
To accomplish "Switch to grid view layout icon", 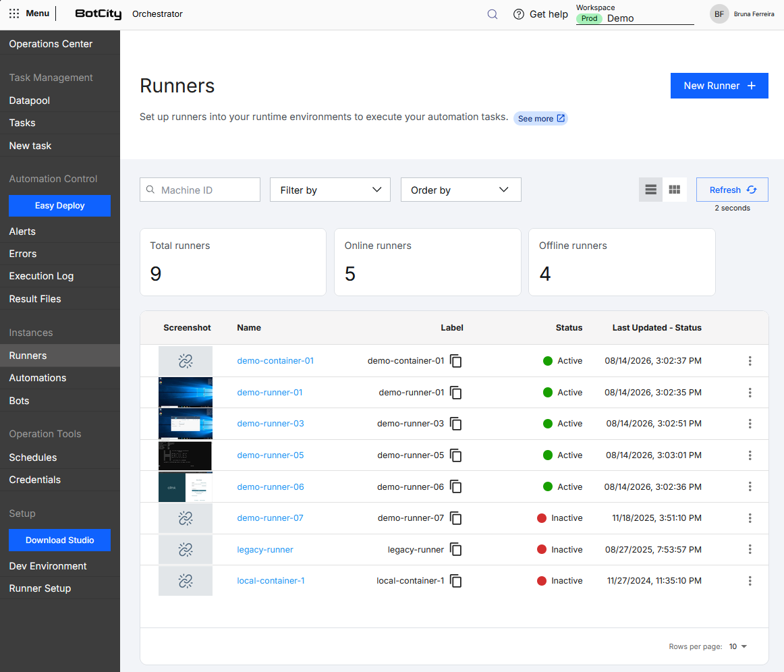I will pyautogui.click(x=675, y=190).
